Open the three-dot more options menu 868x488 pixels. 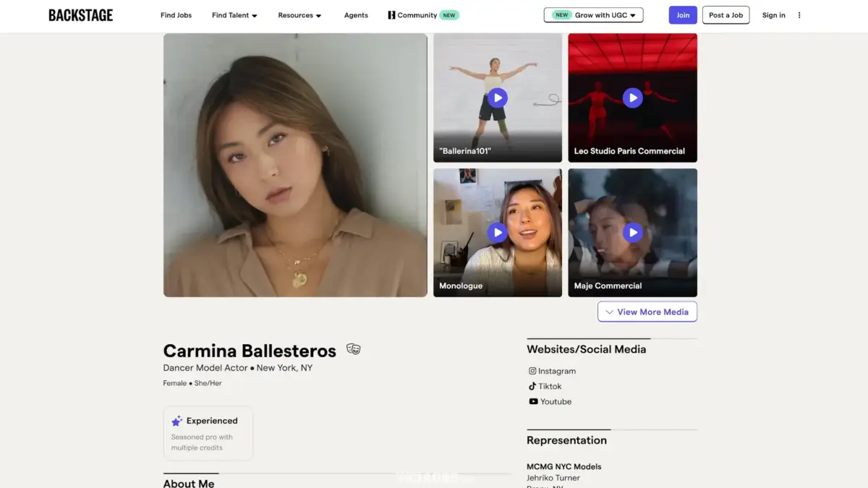point(799,15)
